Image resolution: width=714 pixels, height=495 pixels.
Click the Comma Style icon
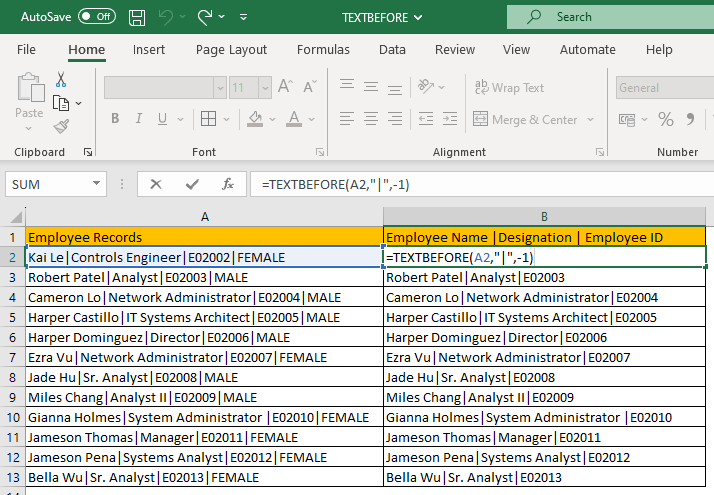coord(690,119)
